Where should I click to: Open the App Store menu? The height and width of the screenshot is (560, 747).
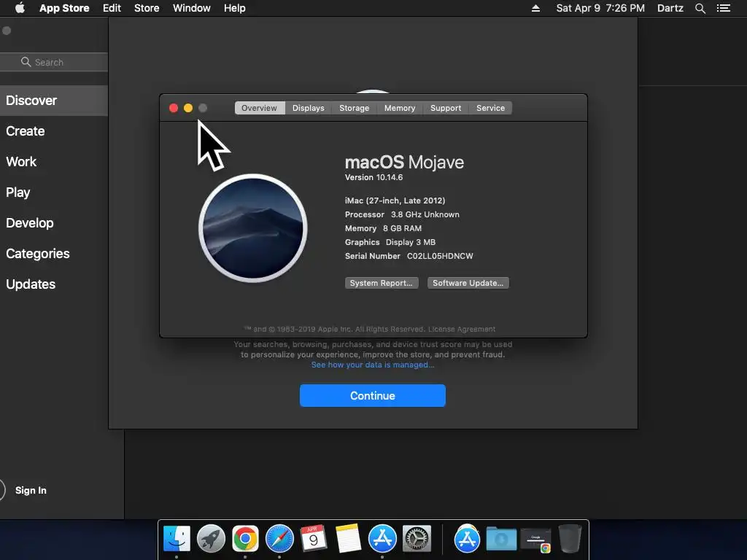click(64, 8)
